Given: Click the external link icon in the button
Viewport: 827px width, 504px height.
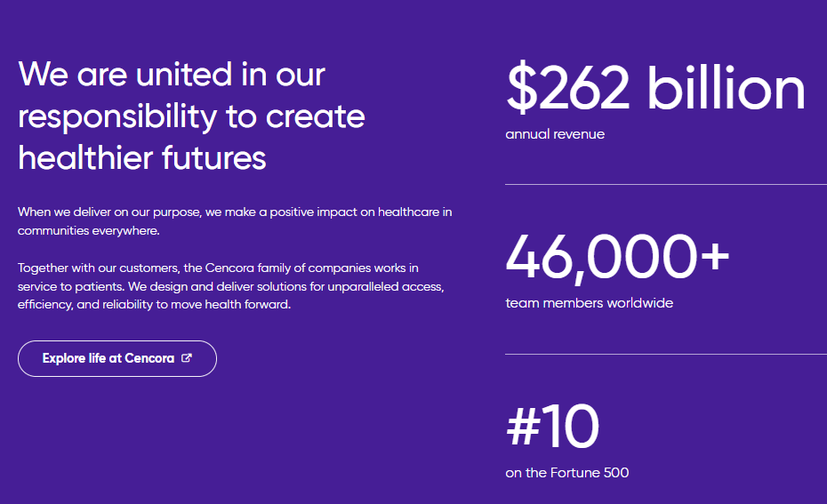Looking at the screenshot, I should pos(187,358).
